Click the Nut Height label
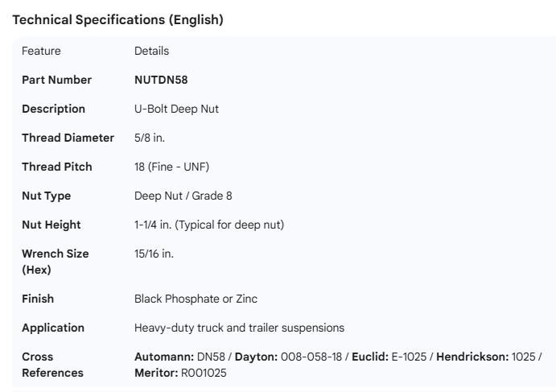 coord(51,225)
